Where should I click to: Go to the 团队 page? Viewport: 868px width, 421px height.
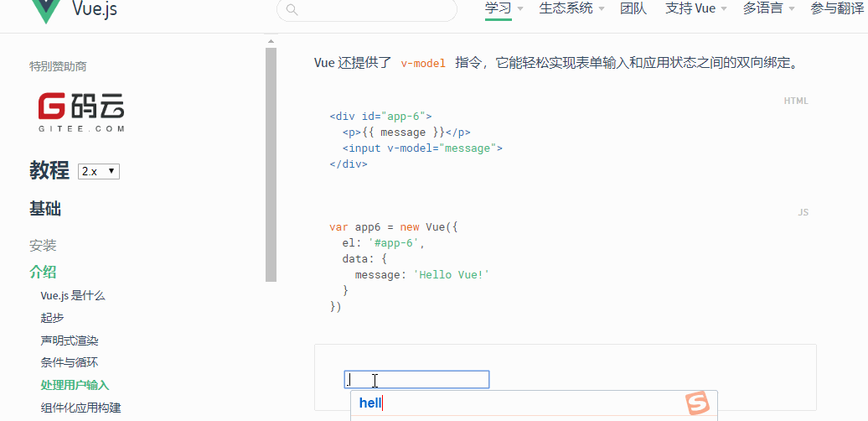(x=633, y=8)
